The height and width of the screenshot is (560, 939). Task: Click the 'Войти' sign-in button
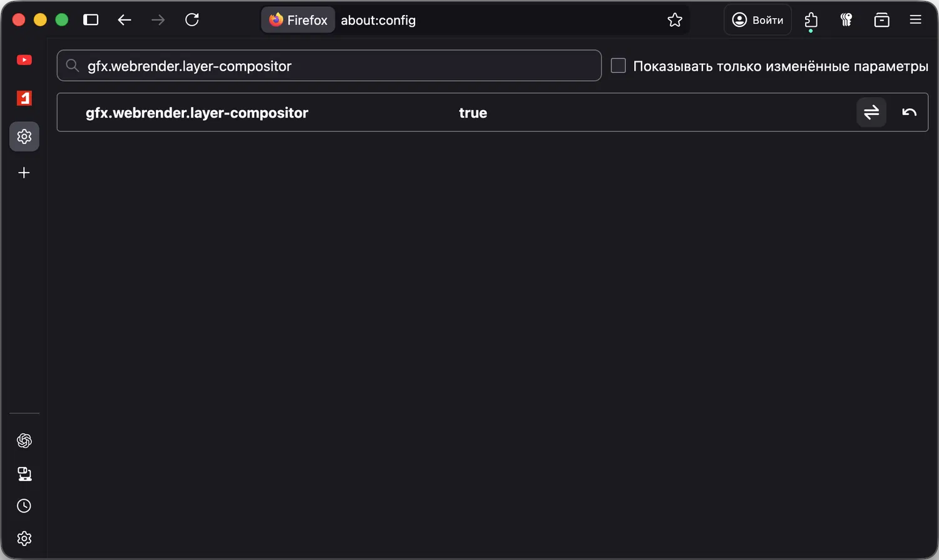tap(758, 20)
